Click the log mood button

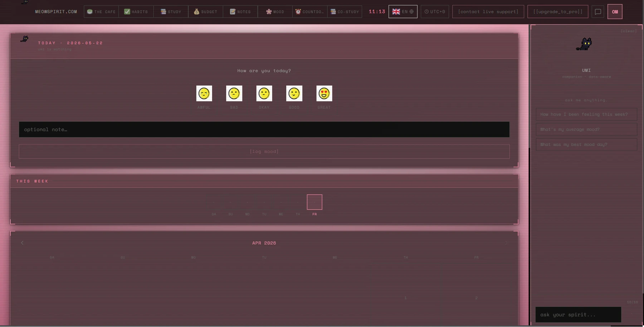pos(264,152)
